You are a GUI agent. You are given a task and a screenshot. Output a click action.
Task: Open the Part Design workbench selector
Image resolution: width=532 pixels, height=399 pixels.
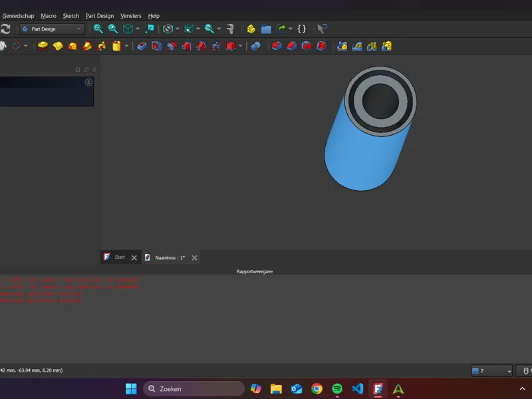pos(52,29)
